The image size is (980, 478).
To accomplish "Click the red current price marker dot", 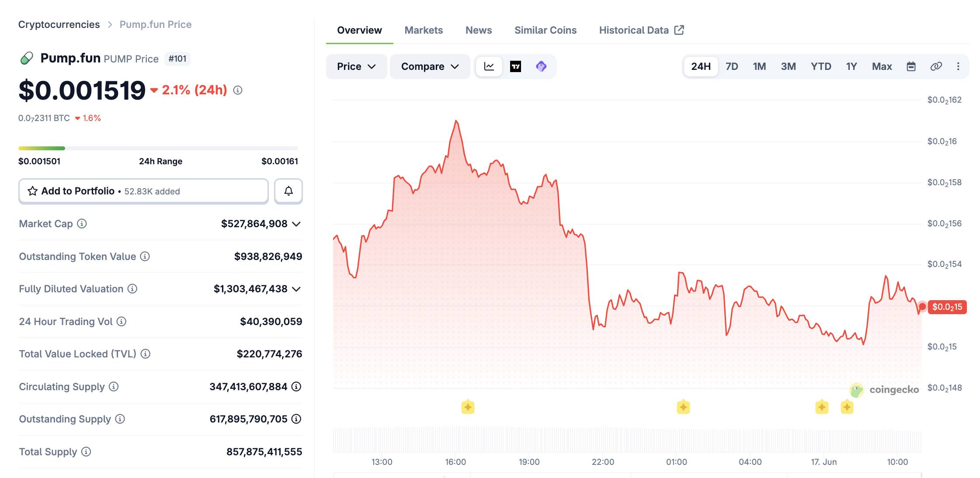I will pyautogui.click(x=922, y=307).
